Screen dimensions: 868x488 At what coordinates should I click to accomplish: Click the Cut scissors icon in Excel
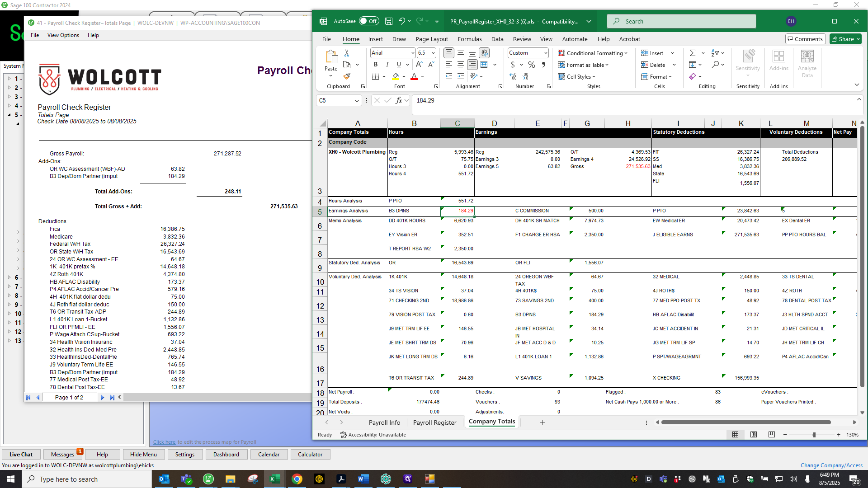click(x=347, y=53)
